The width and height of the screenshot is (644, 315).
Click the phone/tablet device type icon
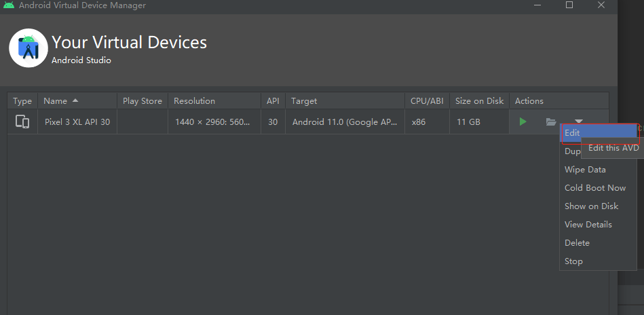click(x=22, y=122)
